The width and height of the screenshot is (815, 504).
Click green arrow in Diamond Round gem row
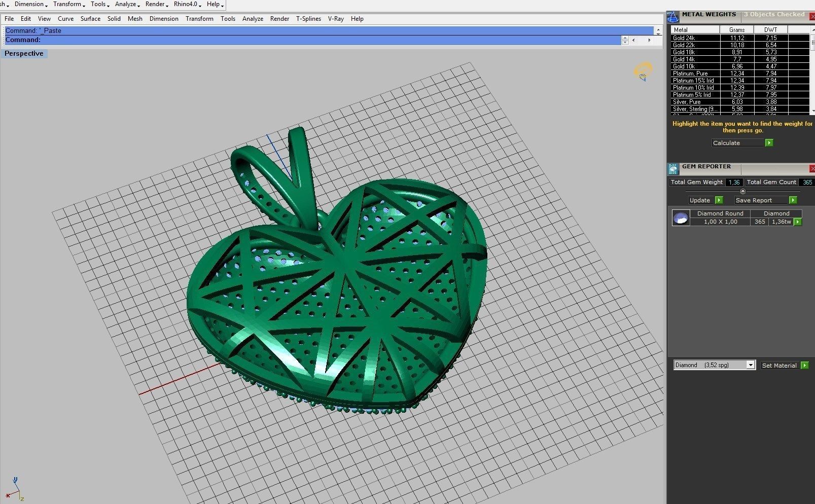(798, 222)
